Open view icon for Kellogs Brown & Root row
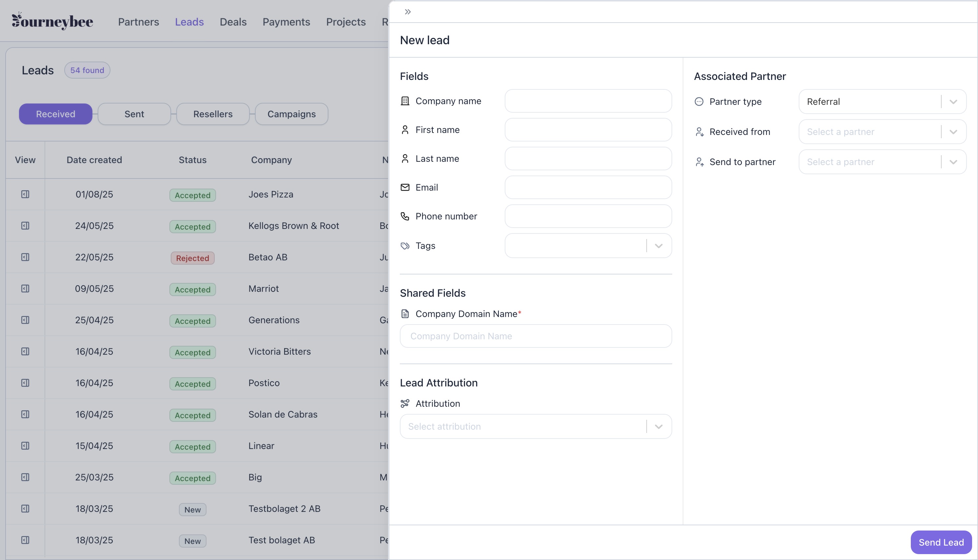 pos(25,226)
